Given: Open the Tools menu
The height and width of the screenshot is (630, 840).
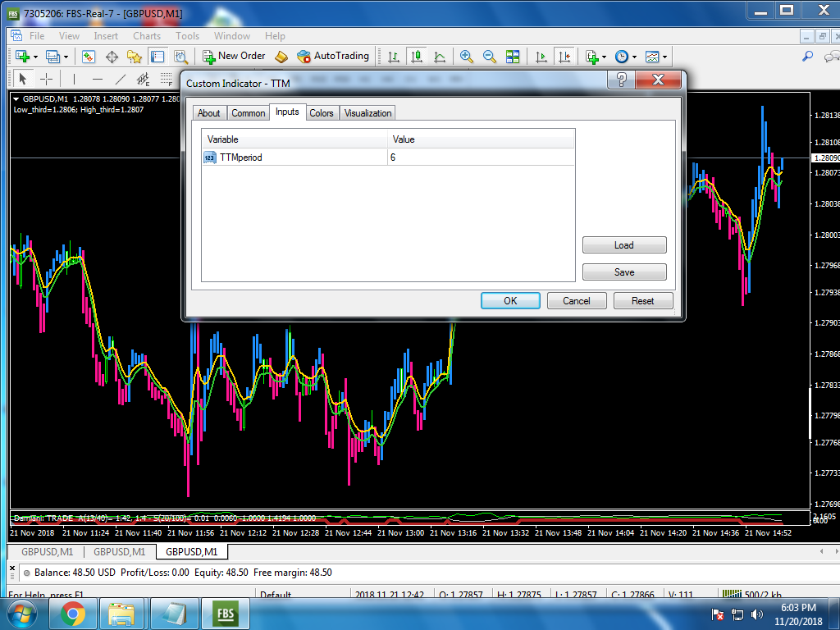Looking at the screenshot, I should pos(188,36).
